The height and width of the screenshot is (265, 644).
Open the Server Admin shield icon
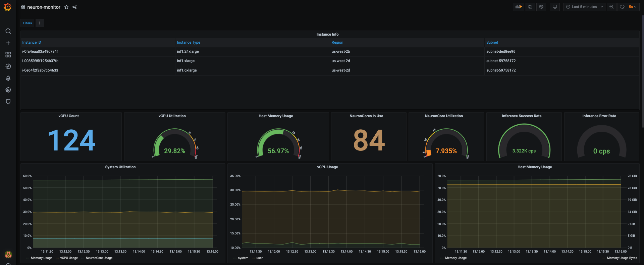pyautogui.click(x=8, y=102)
